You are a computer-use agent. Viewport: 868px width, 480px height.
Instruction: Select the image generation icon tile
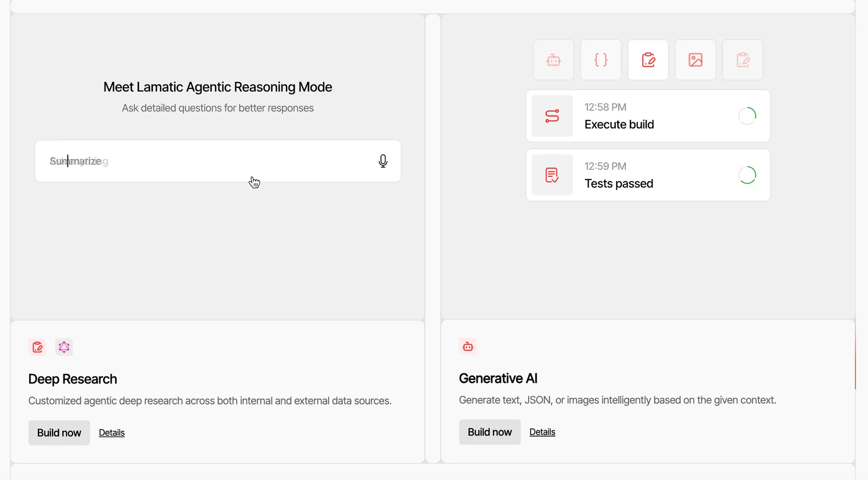[695, 60]
